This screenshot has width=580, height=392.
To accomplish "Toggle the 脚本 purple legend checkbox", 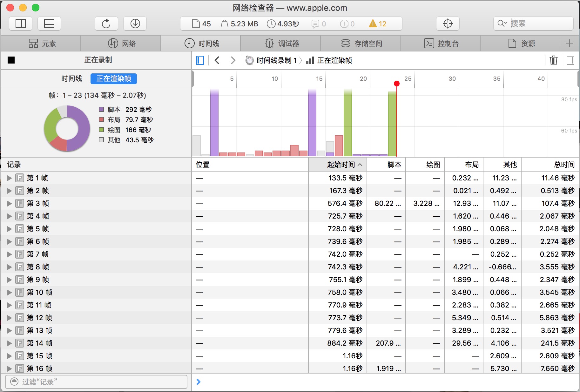I will [x=101, y=109].
